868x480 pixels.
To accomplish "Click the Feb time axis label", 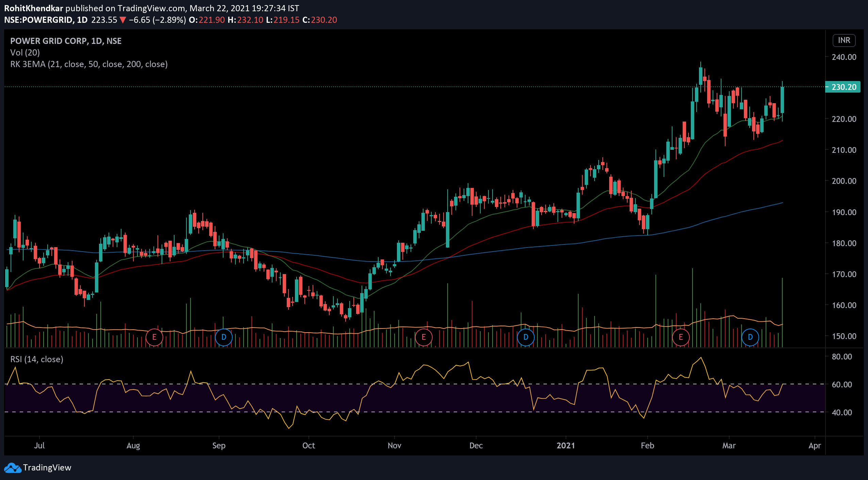I will (647, 445).
